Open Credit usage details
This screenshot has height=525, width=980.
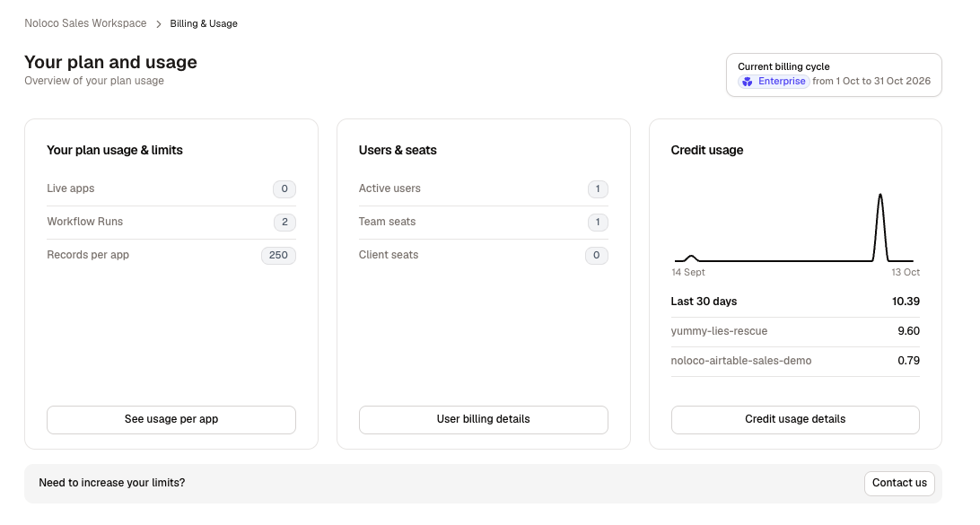coord(795,419)
